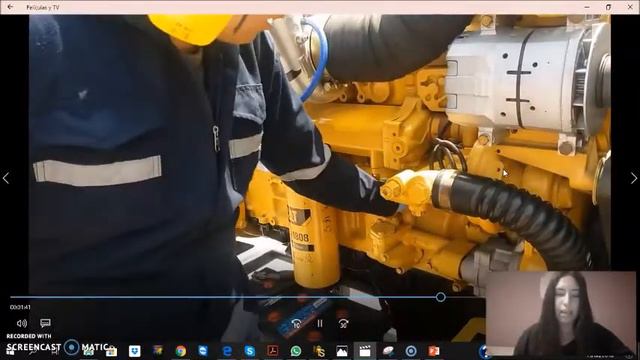Go to previous item with left chevron
This screenshot has width=640, height=360.
(x=6, y=178)
